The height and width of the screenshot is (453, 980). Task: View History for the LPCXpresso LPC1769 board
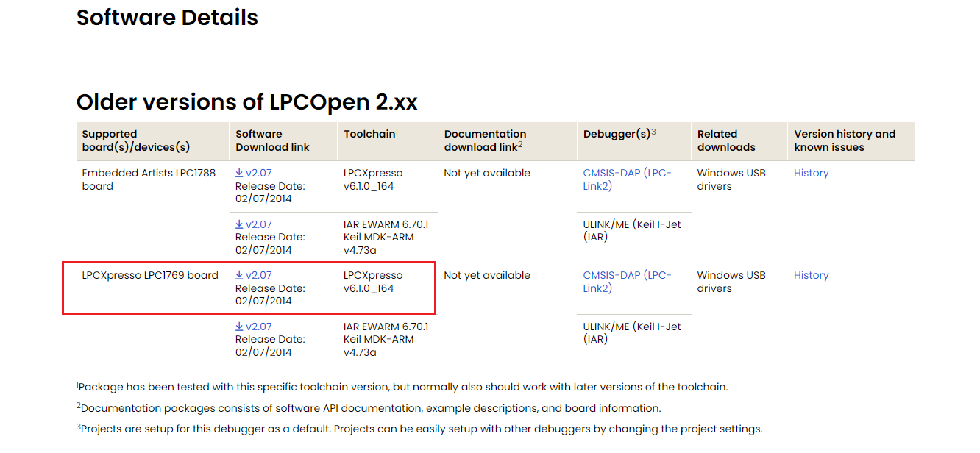coord(811,274)
